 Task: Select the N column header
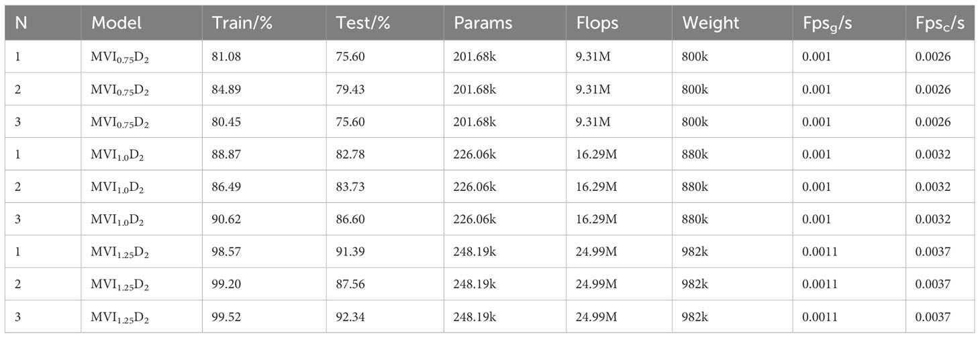pos(43,23)
